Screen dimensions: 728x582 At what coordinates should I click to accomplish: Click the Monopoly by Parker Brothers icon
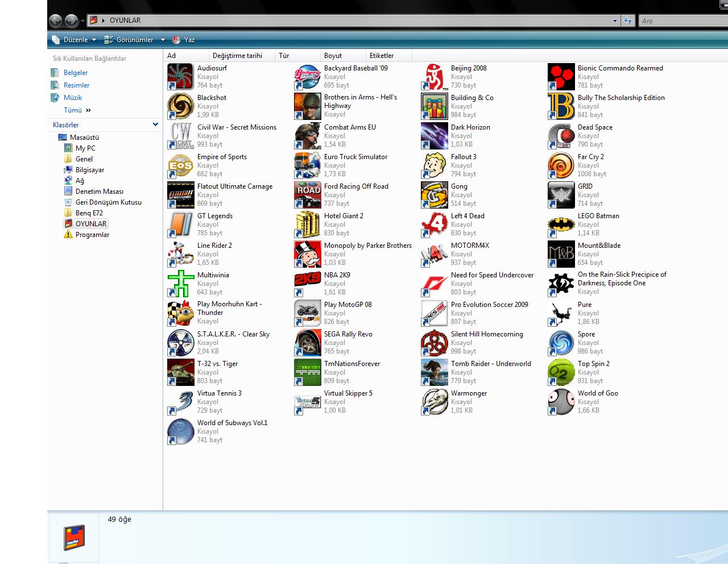pos(308,254)
